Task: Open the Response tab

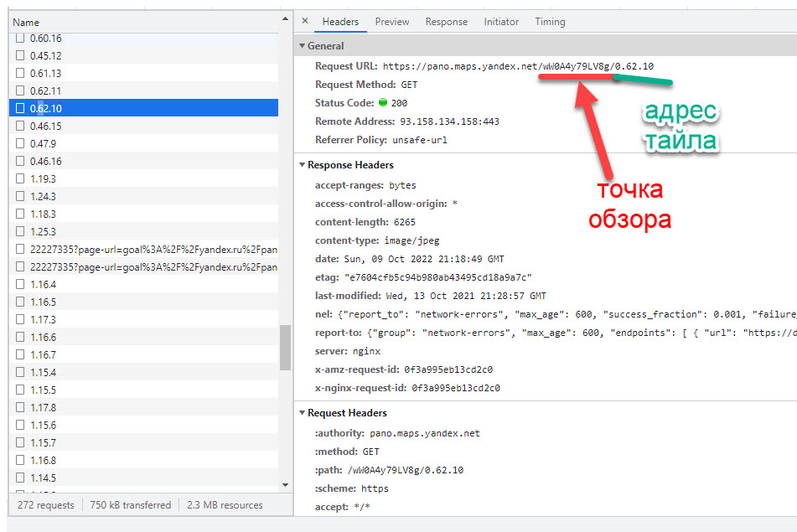Action: click(x=447, y=22)
